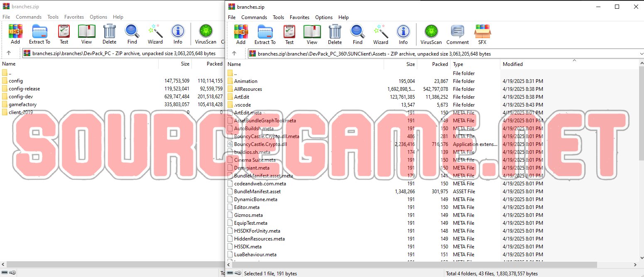Click the Wizard icon in the front window
The image size is (644, 277).
click(x=380, y=34)
